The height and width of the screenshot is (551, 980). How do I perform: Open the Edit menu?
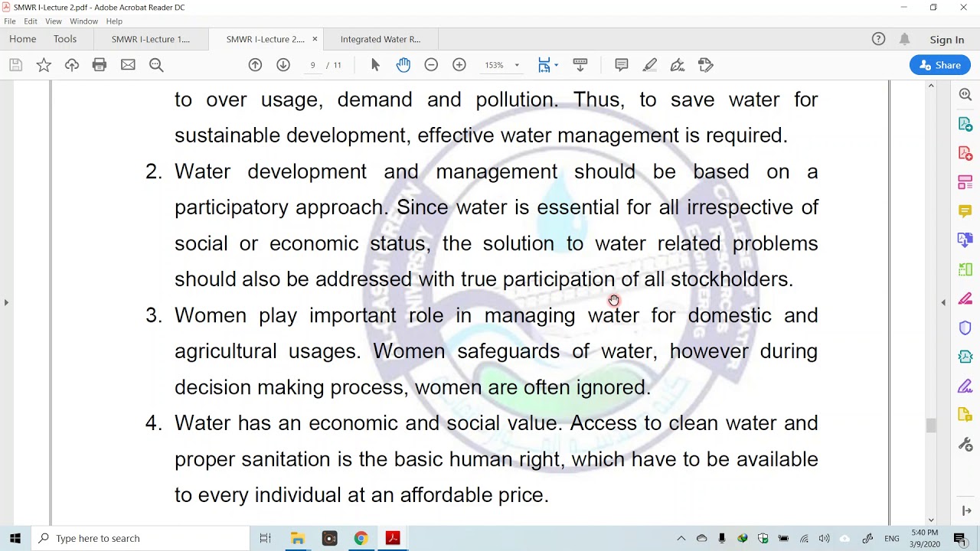(31, 21)
